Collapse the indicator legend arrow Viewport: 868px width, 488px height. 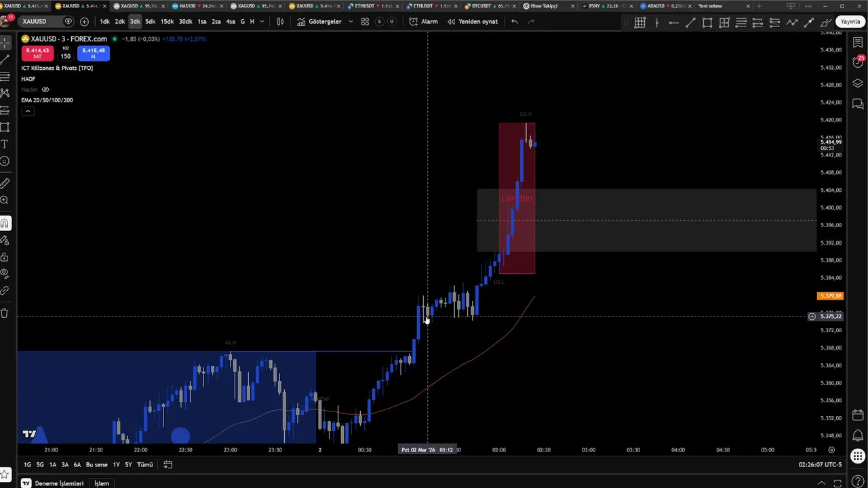(x=27, y=110)
